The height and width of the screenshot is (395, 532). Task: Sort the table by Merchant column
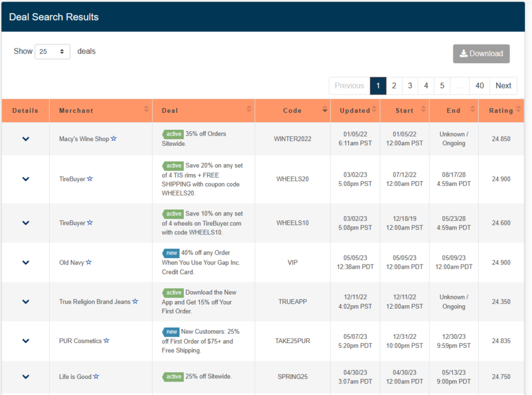click(x=145, y=110)
